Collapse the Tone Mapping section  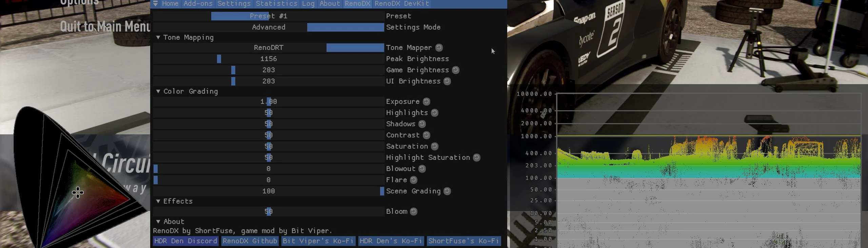pyautogui.click(x=158, y=37)
